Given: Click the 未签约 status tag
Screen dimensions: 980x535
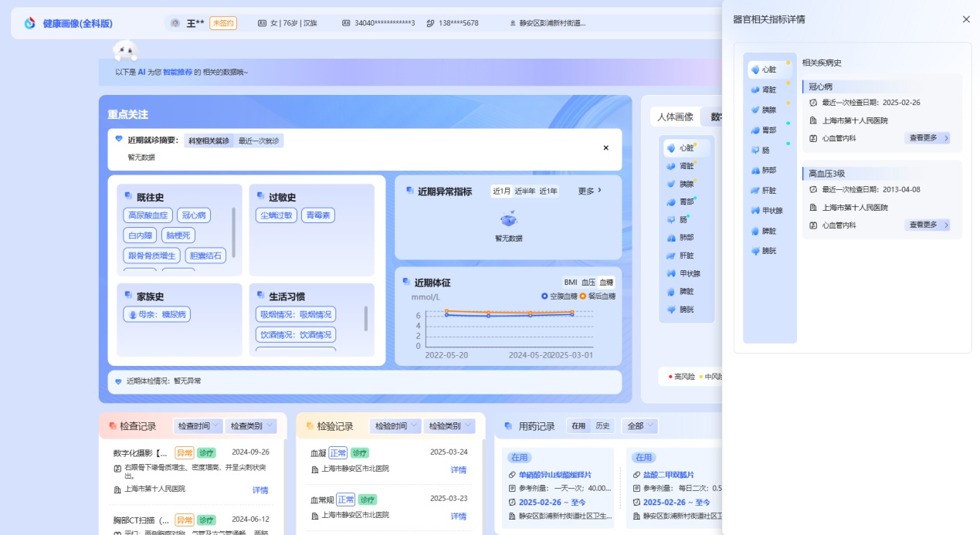Looking at the screenshot, I should [x=222, y=23].
